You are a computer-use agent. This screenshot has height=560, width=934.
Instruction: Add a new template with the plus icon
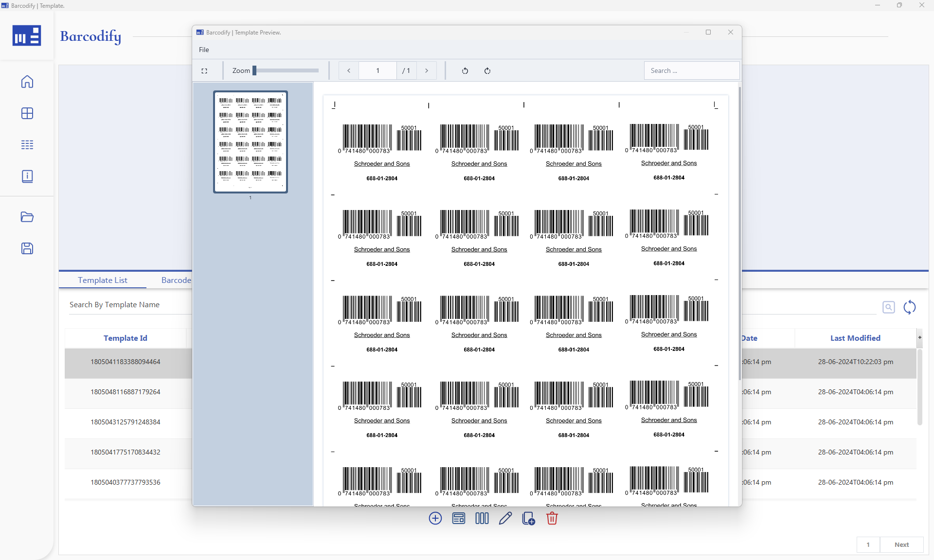435,518
